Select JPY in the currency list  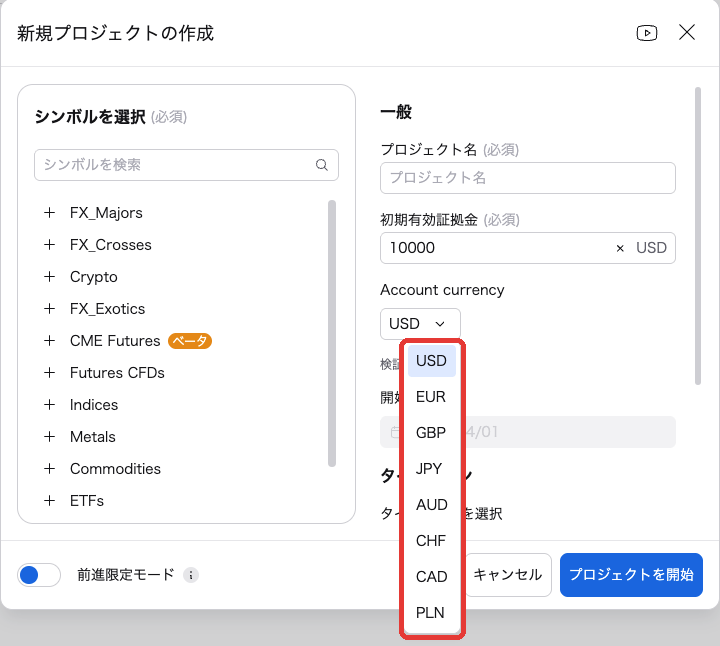[x=432, y=469]
